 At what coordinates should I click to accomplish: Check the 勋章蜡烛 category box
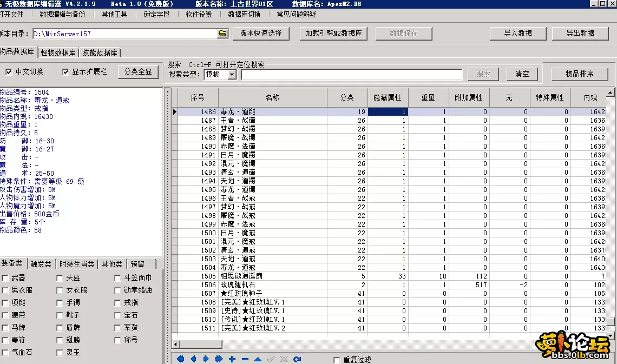[117, 290]
